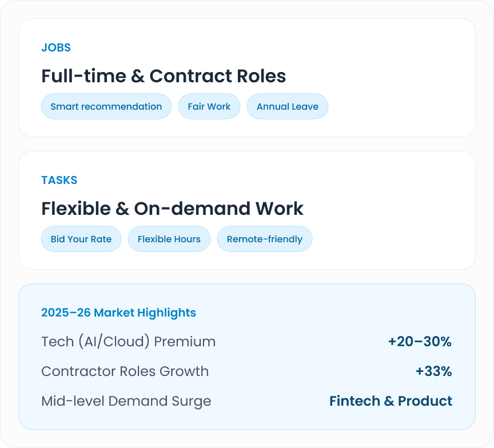Image resolution: width=494 pixels, height=448 pixels.
Task: Click the +33% growth value
Action: (434, 371)
